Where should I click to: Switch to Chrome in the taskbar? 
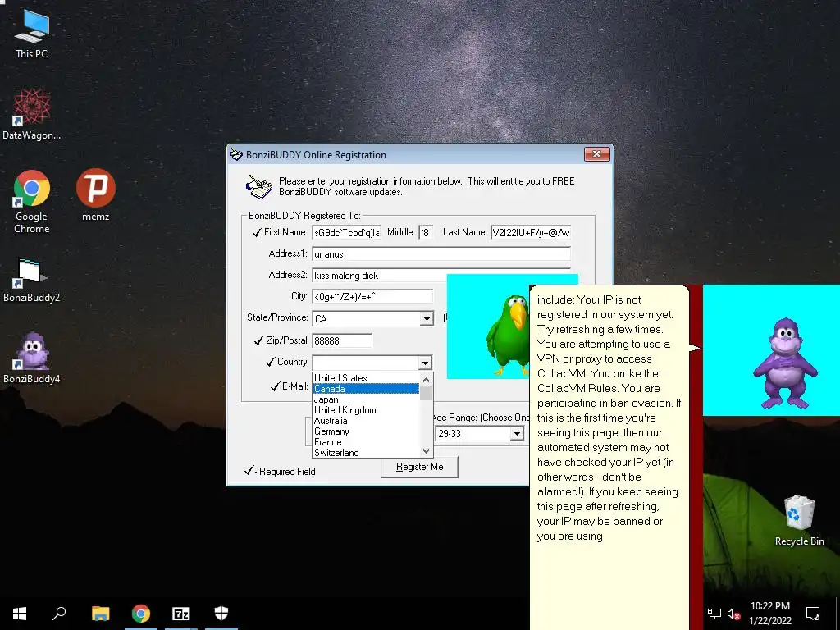[x=141, y=614]
